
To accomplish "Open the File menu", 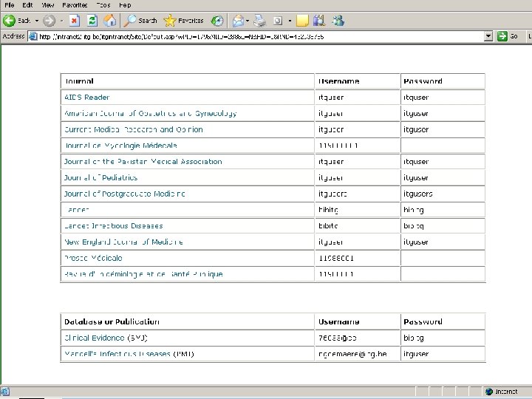I will (x=10, y=5).
